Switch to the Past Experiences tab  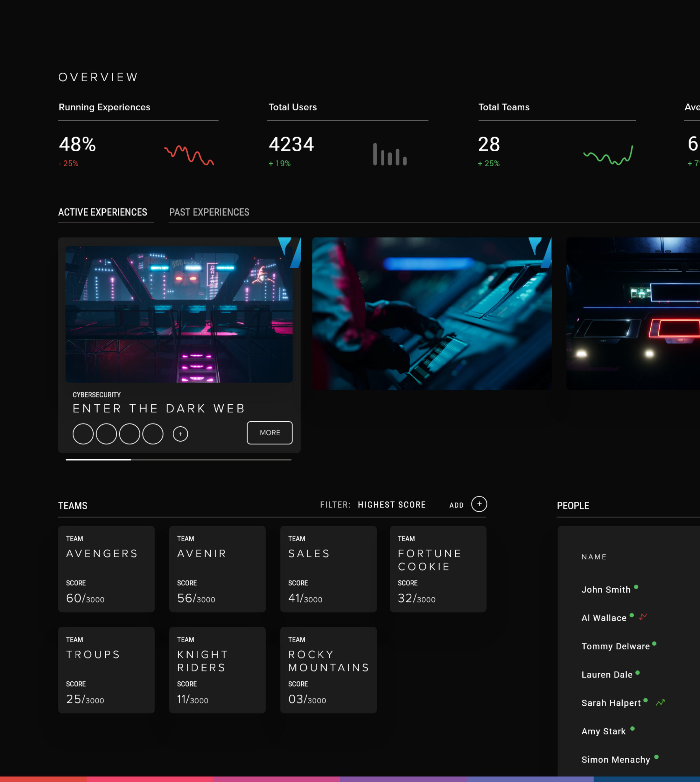click(209, 212)
